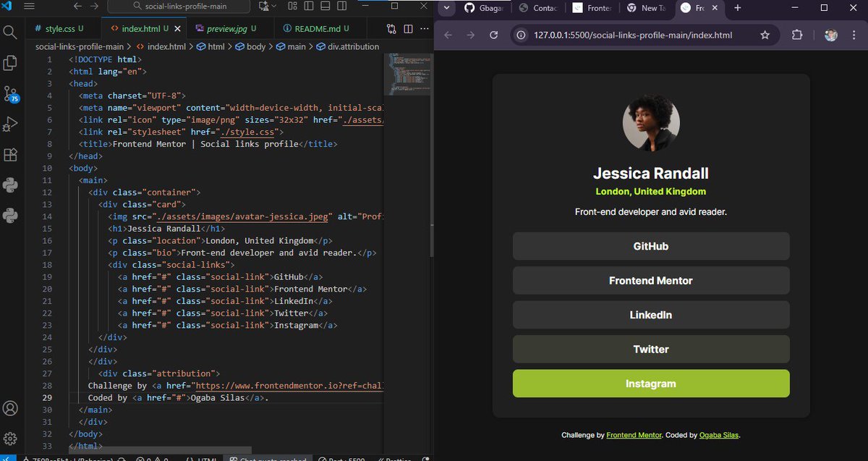Screen dimensions: 868x461
Task: Click the VS Code search box social-links-profile-main
Action: point(179,6)
